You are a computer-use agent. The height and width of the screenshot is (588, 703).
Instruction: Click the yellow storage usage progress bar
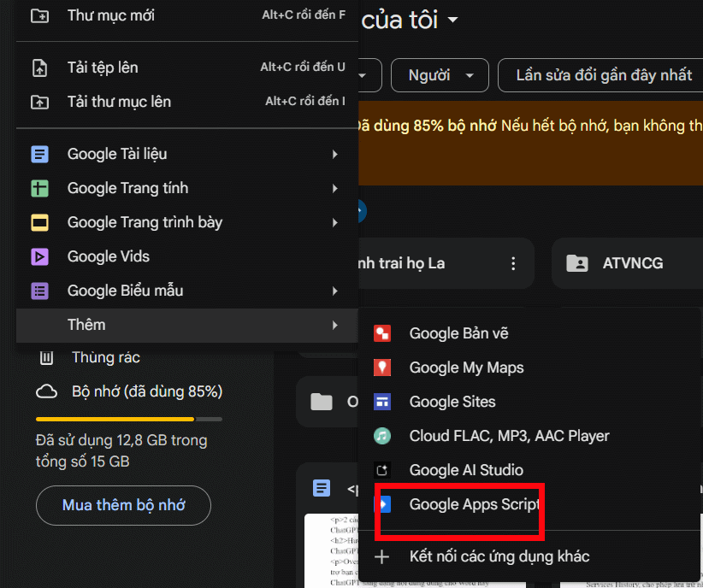129,420
